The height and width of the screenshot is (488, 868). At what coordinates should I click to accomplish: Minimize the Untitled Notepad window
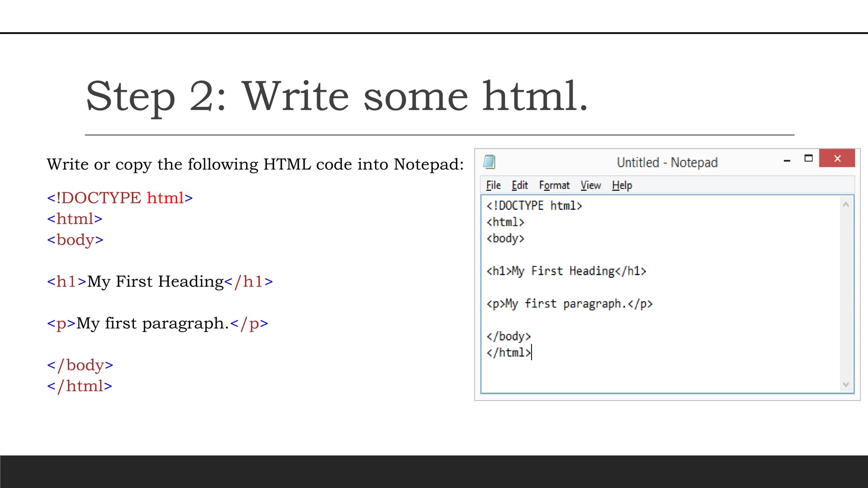coord(787,160)
